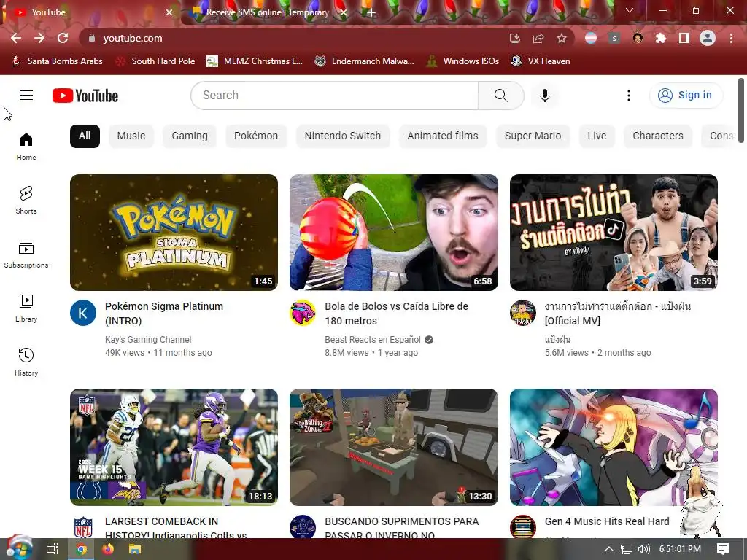This screenshot has height=560, width=747.
Task: Start voice search with microphone icon
Action: point(544,96)
